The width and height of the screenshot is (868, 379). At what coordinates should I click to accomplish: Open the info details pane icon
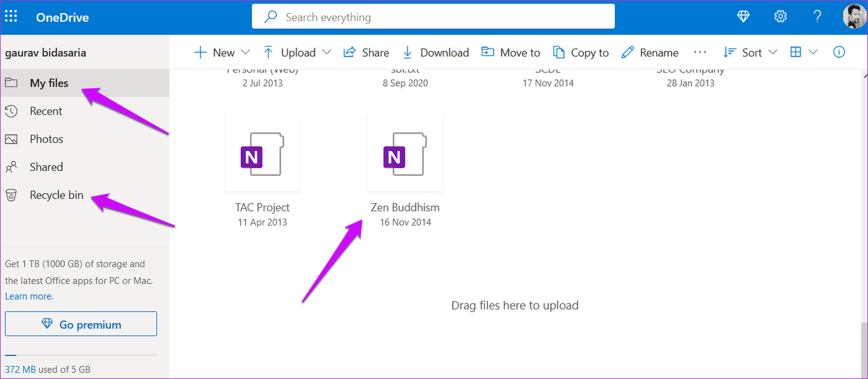(x=839, y=52)
